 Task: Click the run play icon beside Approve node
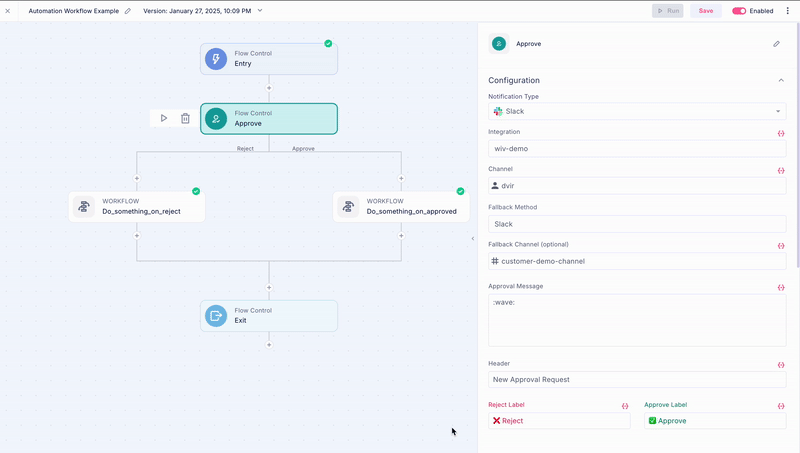pos(164,118)
